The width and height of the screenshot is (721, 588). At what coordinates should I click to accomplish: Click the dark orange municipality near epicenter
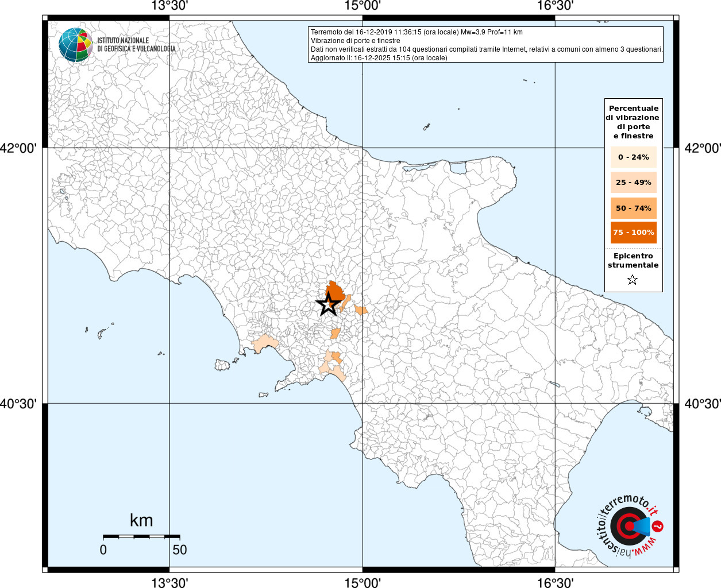tap(335, 292)
